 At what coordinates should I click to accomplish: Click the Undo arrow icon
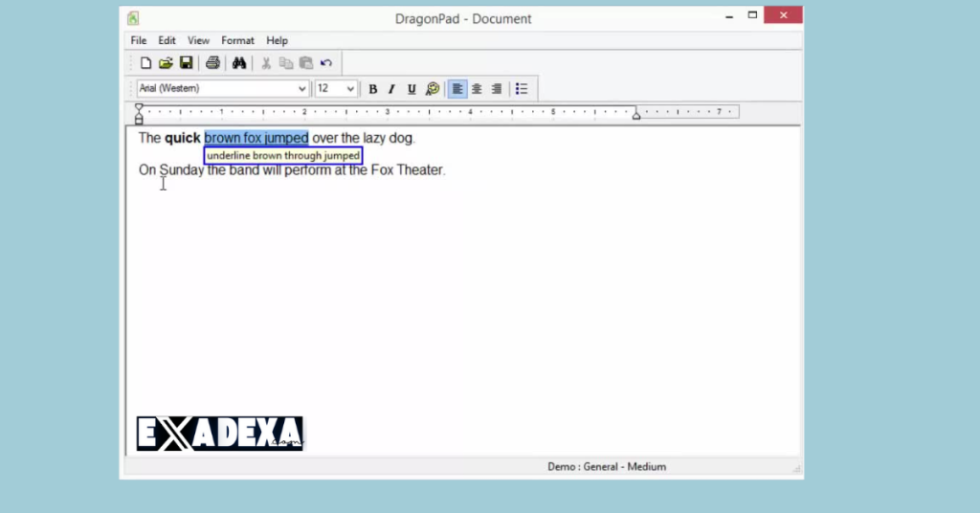[x=326, y=63]
